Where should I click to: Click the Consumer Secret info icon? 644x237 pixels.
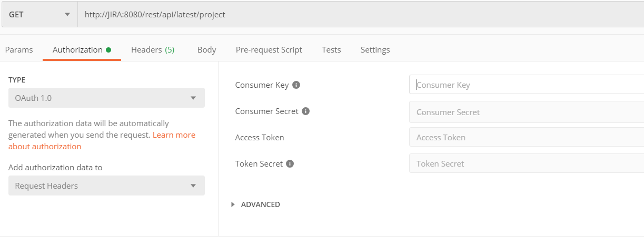305,111
